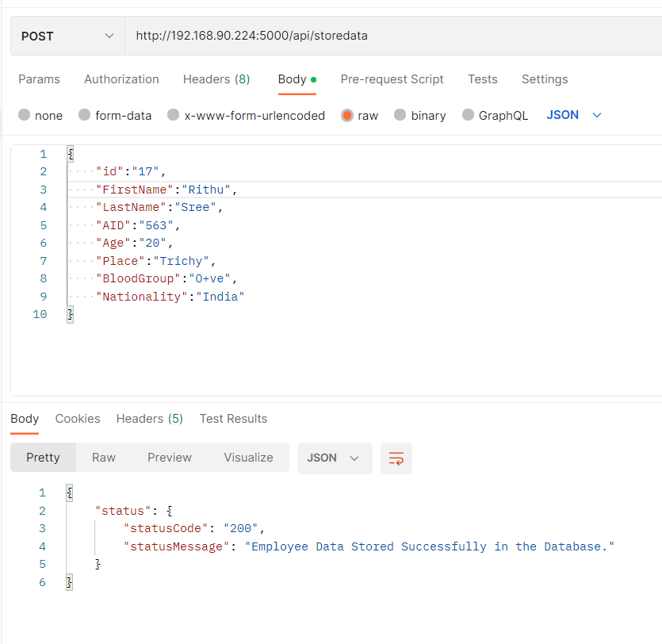Click line number 6 in response viewer
This screenshot has width=662, height=644.
(x=42, y=583)
